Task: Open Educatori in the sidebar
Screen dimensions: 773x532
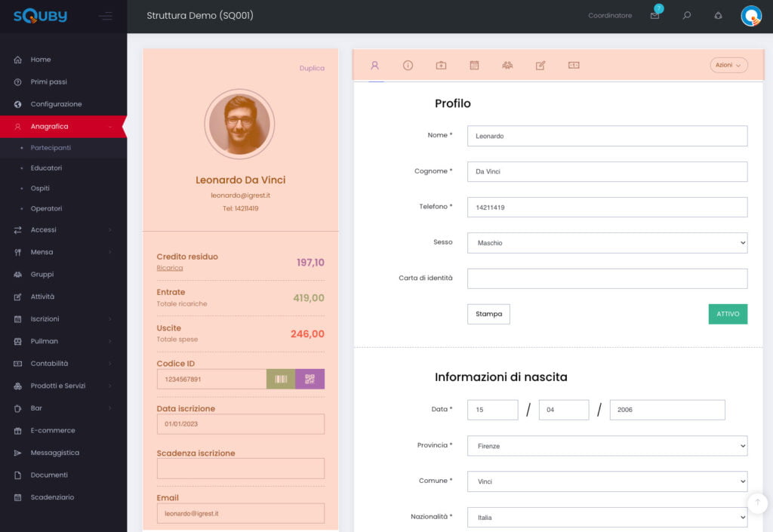Action: [x=46, y=168]
